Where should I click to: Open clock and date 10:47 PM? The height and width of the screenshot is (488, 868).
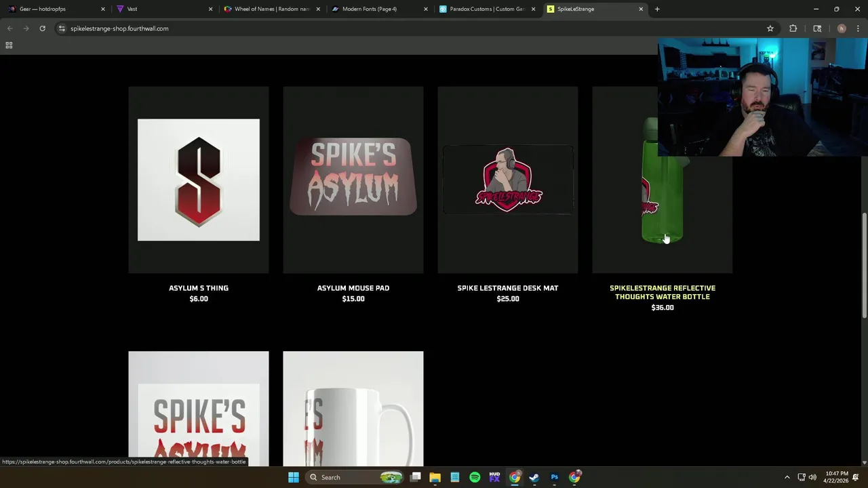pyautogui.click(x=837, y=477)
